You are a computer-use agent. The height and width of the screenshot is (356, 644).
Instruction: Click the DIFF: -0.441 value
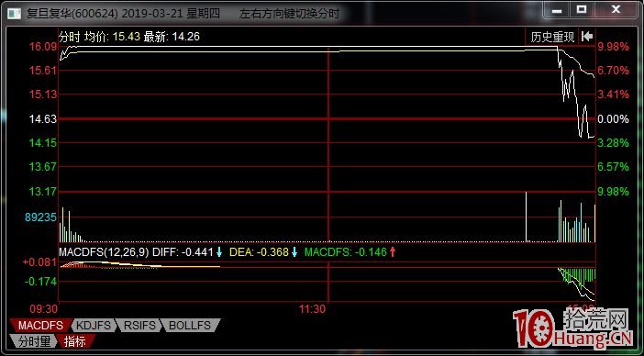pyautogui.click(x=183, y=252)
